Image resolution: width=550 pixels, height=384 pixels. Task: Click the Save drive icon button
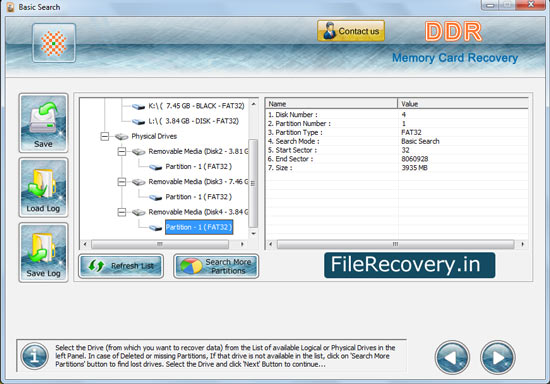point(43,123)
